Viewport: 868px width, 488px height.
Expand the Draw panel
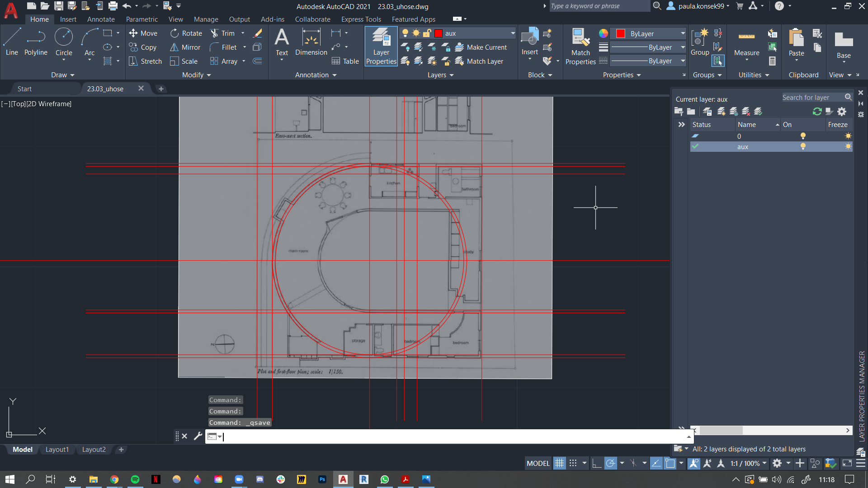coord(62,75)
